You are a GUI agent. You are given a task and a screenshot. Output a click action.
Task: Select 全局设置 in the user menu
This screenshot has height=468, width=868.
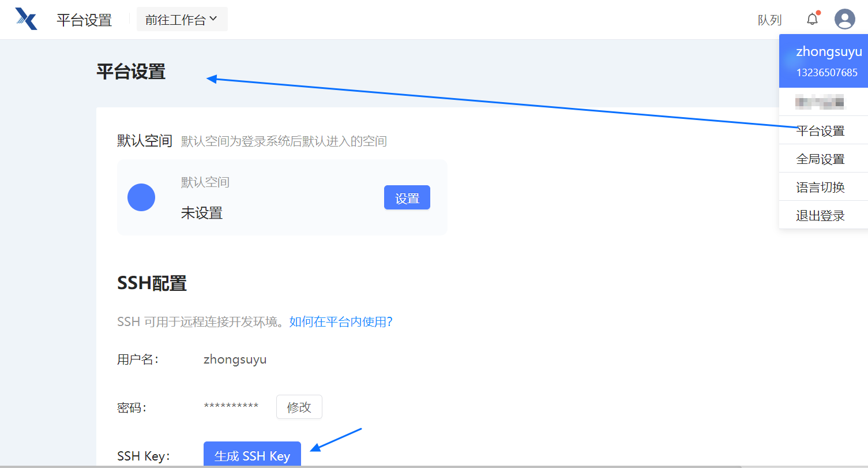pyautogui.click(x=820, y=159)
